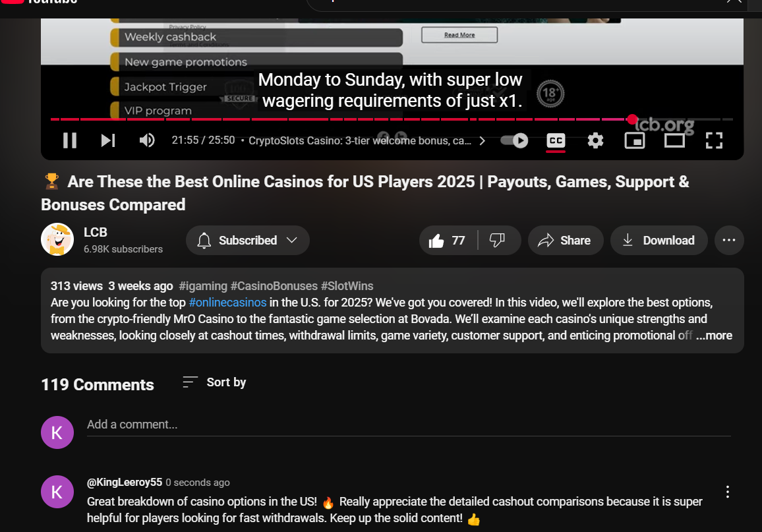Viewport: 762px width, 532px height.
Task: Click the 313 views text
Action: click(76, 286)
